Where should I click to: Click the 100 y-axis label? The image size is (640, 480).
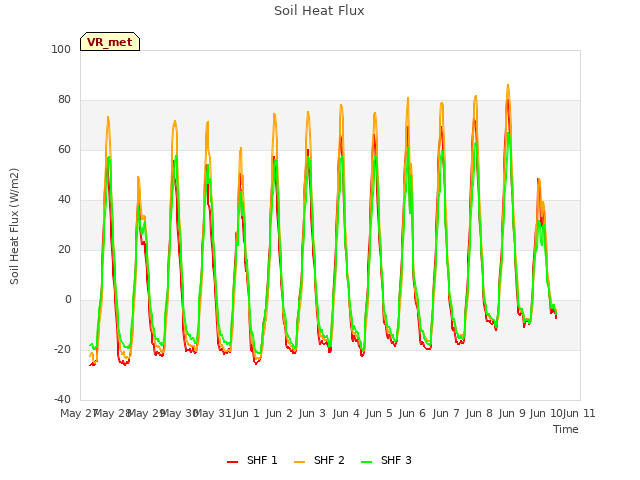(61, 49)
